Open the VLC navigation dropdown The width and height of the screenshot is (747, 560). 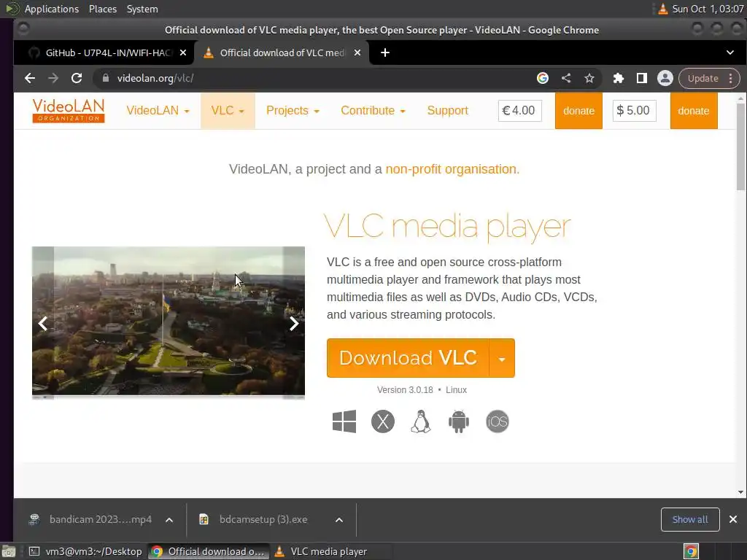[x=228, y=111]
